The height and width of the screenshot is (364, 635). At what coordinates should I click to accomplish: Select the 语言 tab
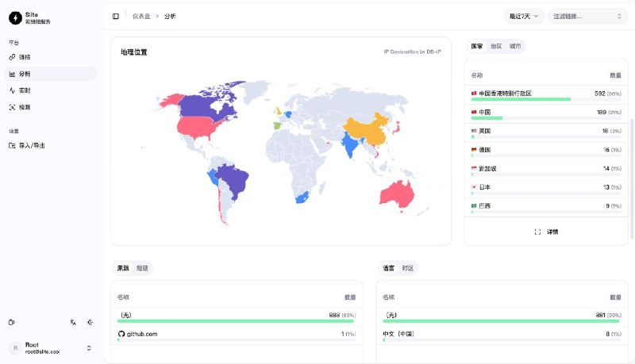[388, 268]
